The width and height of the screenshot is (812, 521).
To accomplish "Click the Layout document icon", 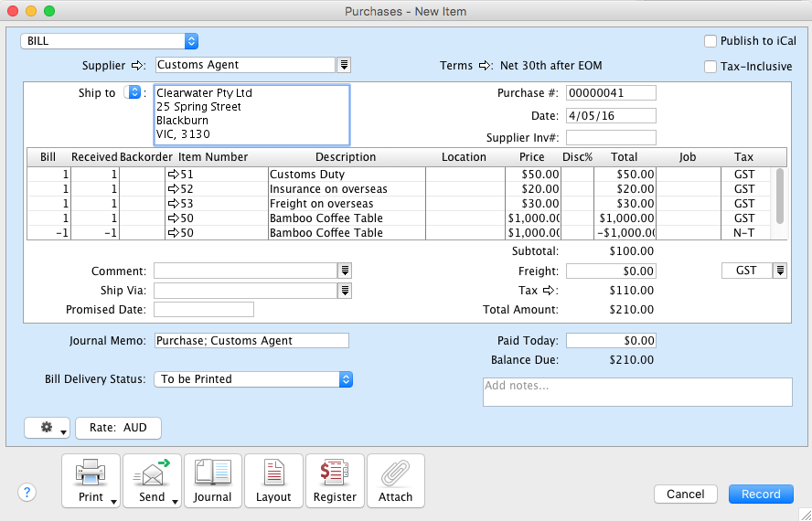I will point(273,473).
